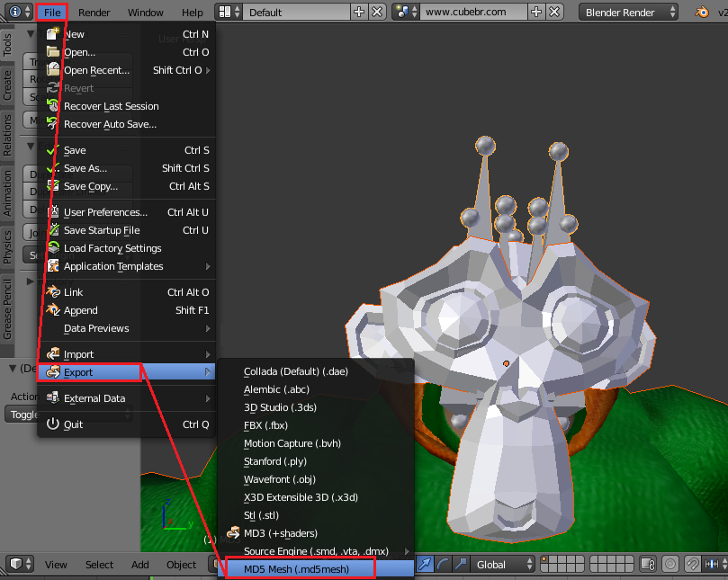The width and height of the screenshot is (728, 580).
Task: Click the Blender logo icon in header
Action: coord(702,12)
